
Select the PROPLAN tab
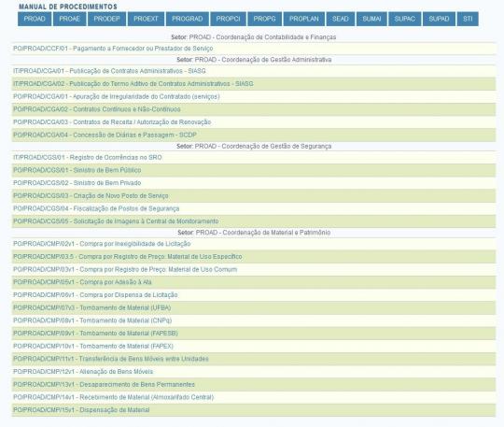[303, 19]
